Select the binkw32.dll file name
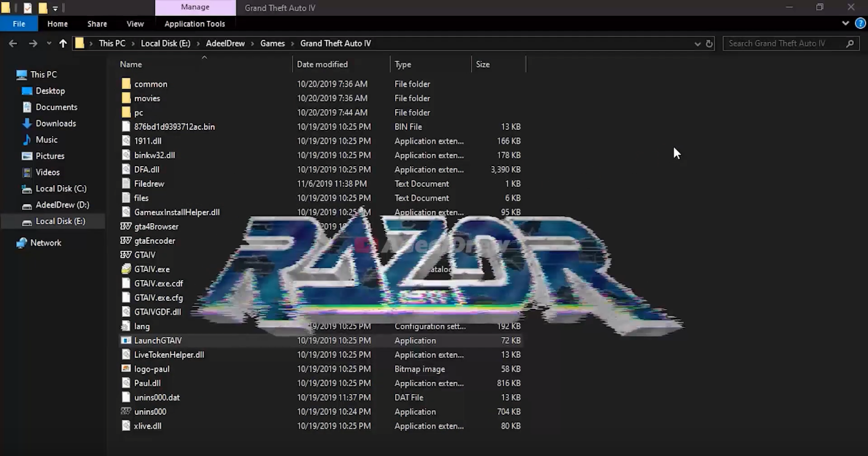 click(154, 156)
